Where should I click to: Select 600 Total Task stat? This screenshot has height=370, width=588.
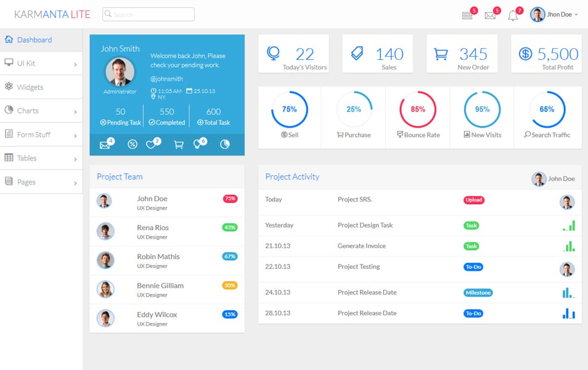click(x=213, y=117)
